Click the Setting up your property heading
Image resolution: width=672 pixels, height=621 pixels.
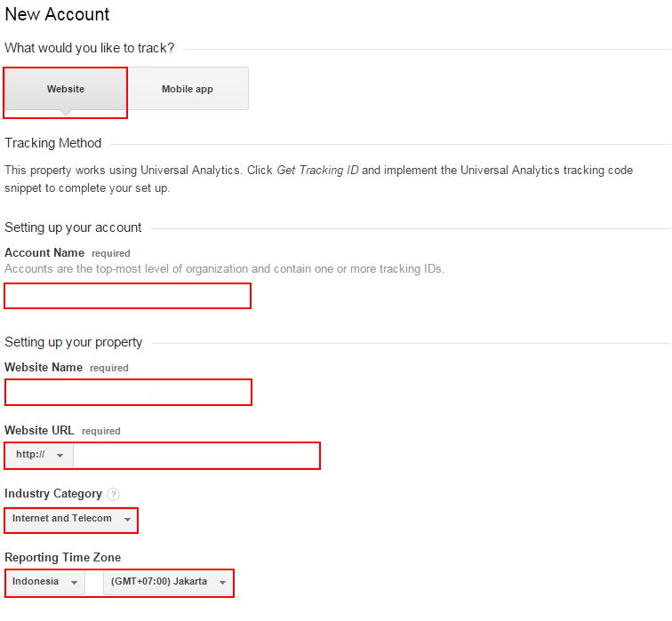point(74,342)
